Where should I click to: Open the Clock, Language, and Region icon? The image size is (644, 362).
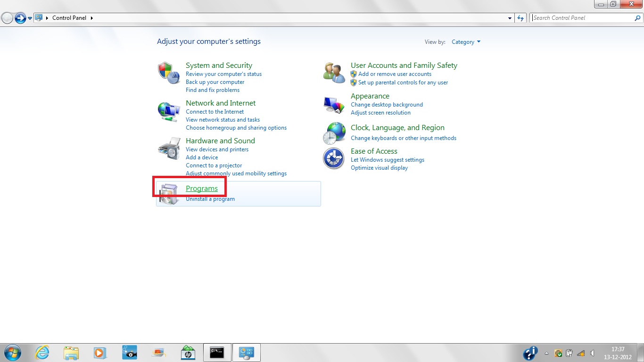coord(334,133)
